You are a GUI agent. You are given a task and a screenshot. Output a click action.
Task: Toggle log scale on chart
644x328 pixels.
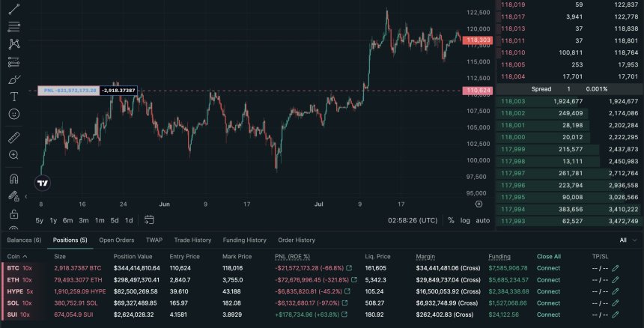click(465, 220)
